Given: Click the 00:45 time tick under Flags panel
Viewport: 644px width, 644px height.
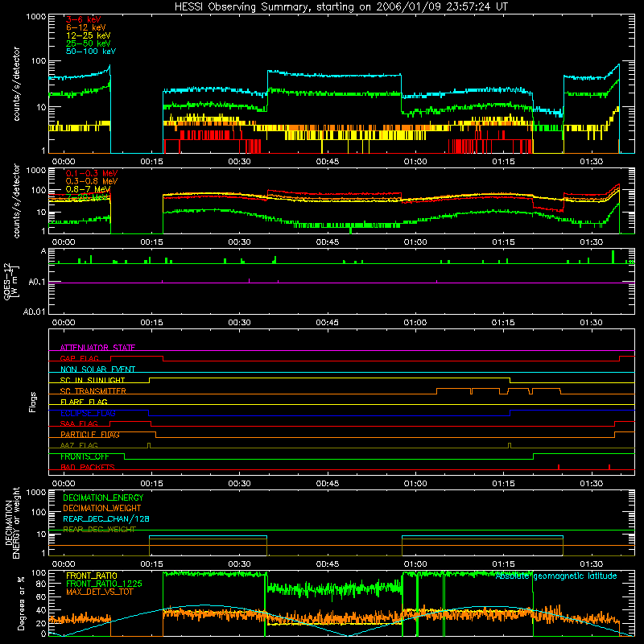Looking at the screenshot, I should click(328, 484).
